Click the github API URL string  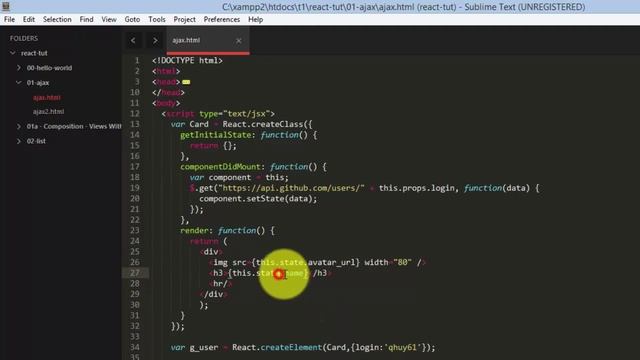point(291,188)
